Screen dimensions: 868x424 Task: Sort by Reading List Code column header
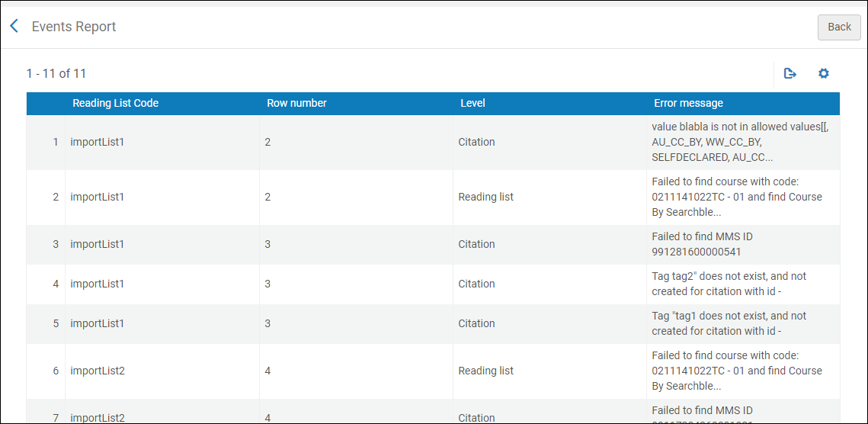pyautogui.click(x=115, y=103)
